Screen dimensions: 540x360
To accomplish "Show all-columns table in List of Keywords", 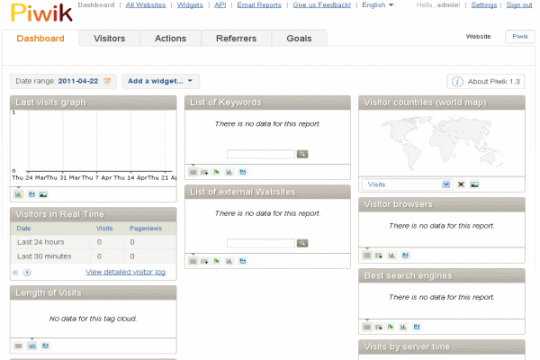I will tap(205, 172).
